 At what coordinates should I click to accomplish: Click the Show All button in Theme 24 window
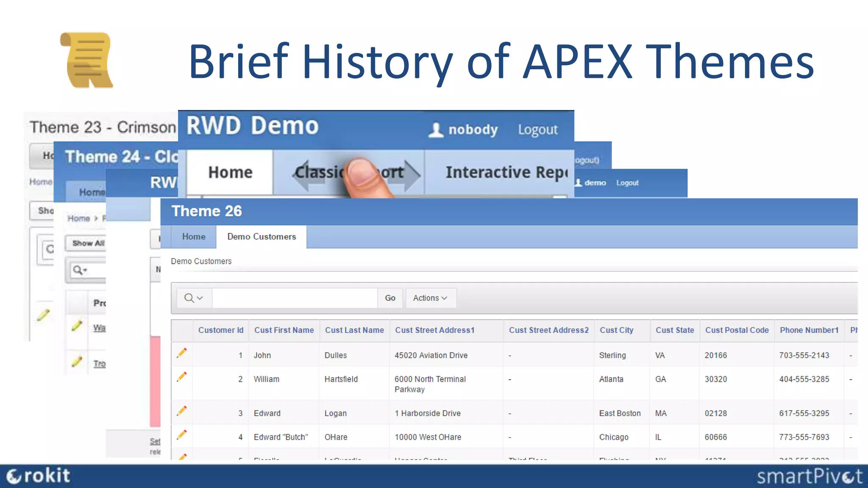coord(86,244)
